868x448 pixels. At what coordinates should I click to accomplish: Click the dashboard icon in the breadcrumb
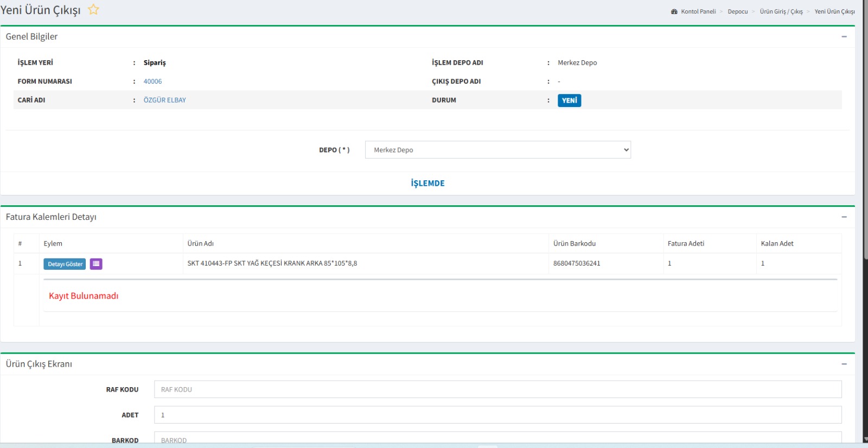tap(674, 11)
